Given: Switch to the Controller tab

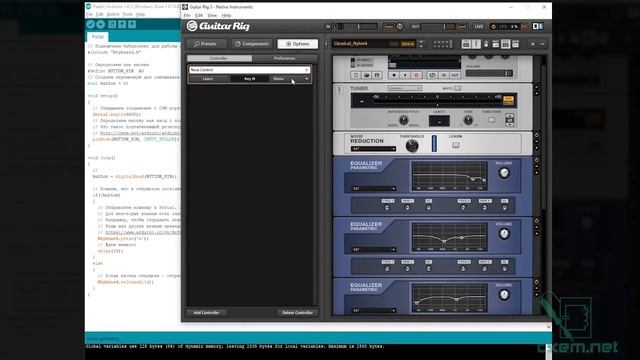Looking at the screenshot, I should tap(219, 58).
